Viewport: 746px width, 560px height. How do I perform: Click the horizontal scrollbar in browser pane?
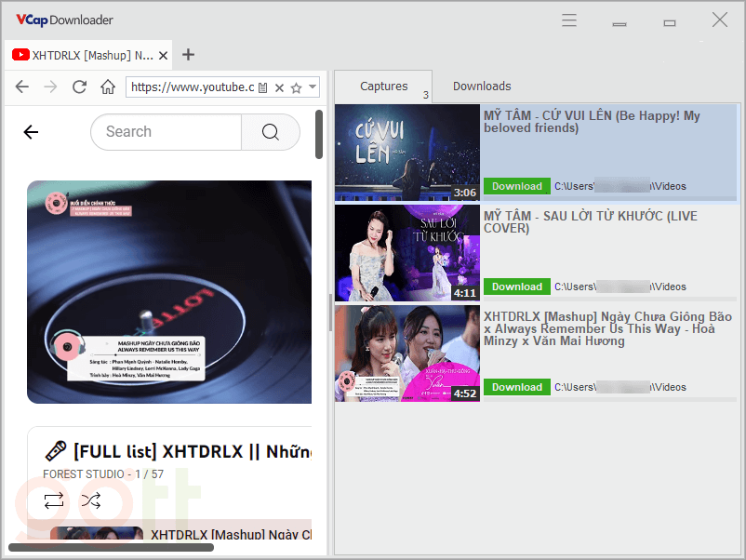tap(112, 548)
